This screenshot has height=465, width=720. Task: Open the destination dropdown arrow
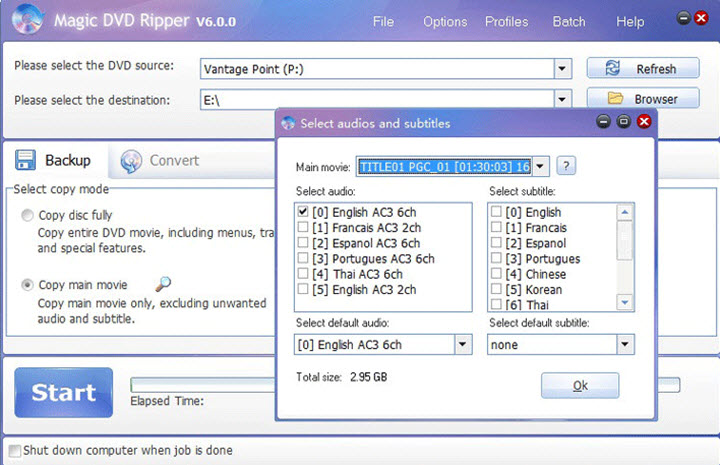[x=562, y=99]
